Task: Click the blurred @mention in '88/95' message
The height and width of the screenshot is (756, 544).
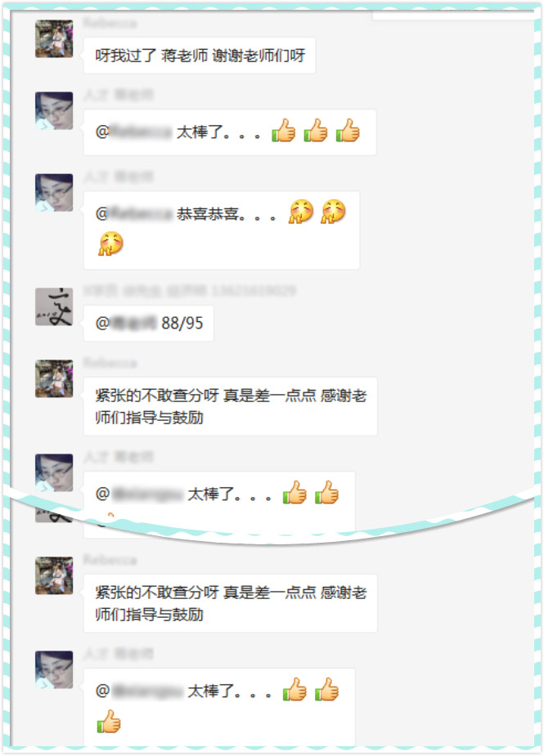Action: point(127,323)
